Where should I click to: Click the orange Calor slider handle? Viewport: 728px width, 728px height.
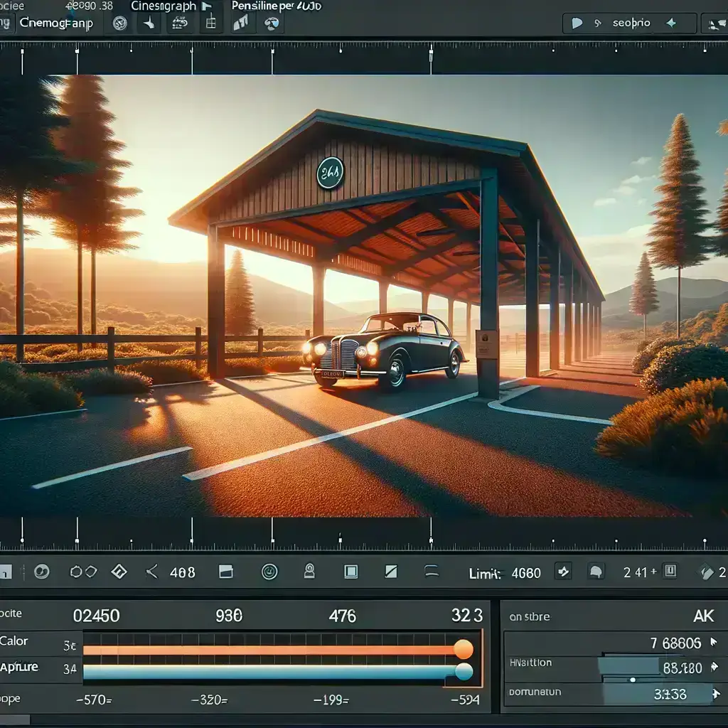click(463, 649)
